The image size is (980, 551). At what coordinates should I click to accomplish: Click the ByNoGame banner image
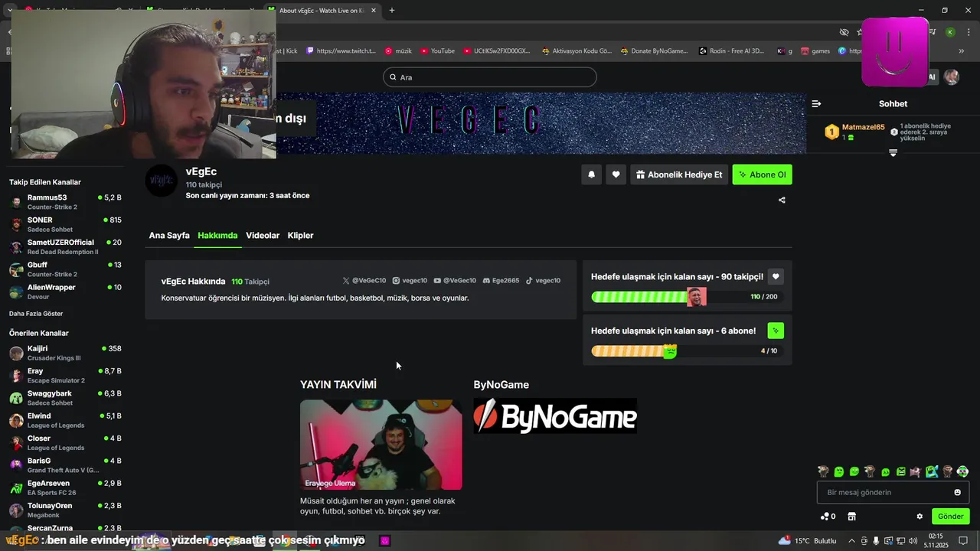tap(555, 416)
